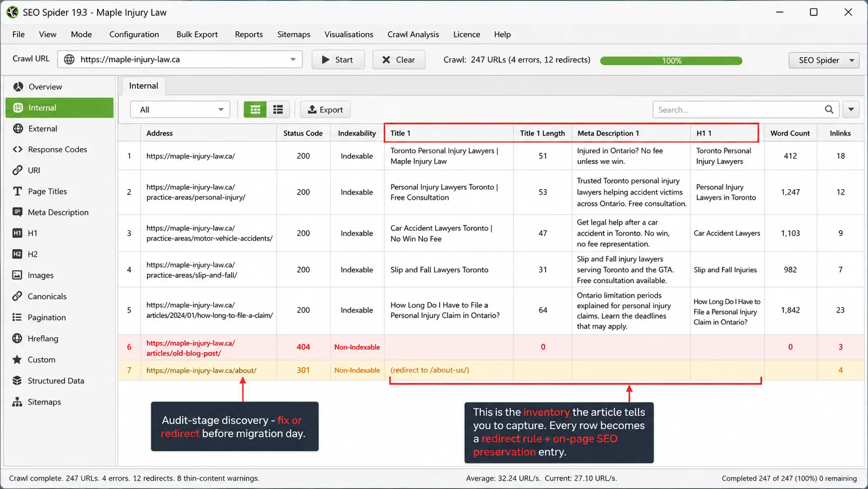
Task: Open the Configuration menu
Action: [x=134, y=34]
